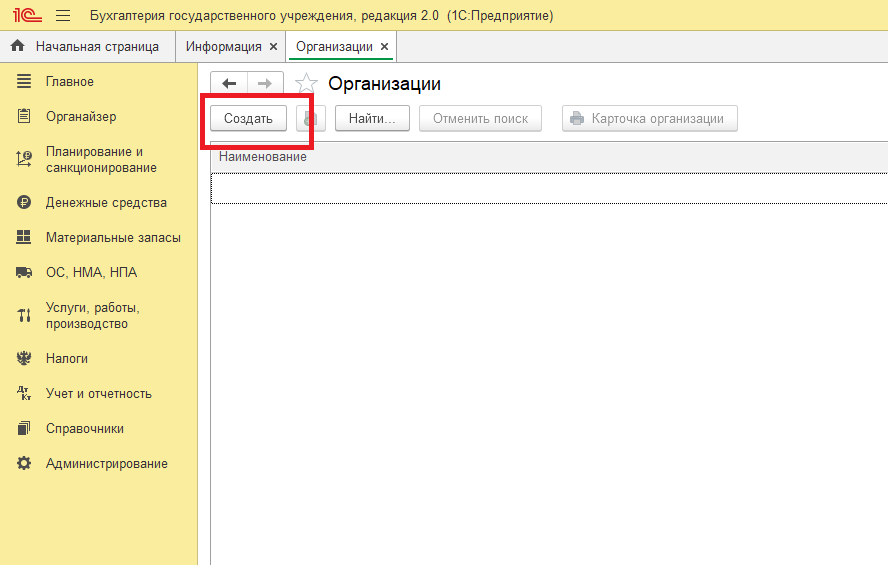The width and height of the screenshot is (888, 565).
Task: Click the Найти... button
Action: (372, 118)
